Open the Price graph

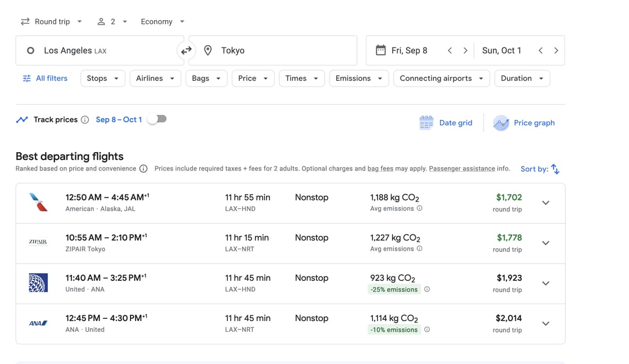point(524,123)
